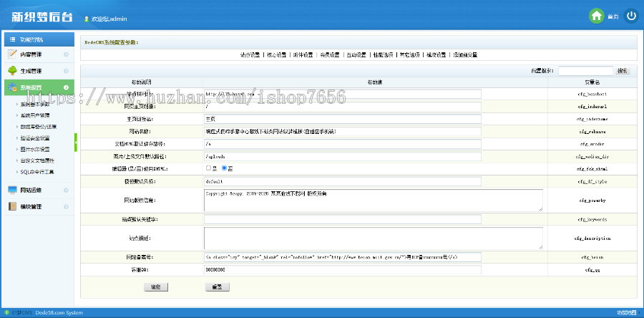This screenshot has height=318, width=644.
Task: Open the 其它选项 tab
Action: click(x=410, y=54)
